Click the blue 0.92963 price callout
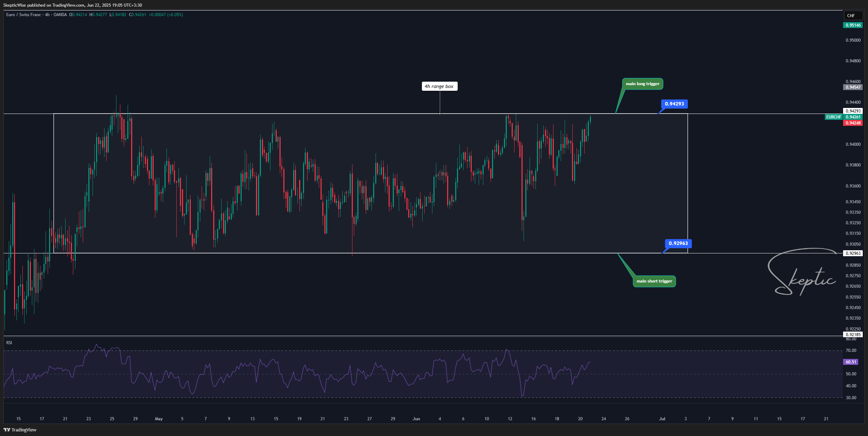Screen dimensions: 868x436 (678, 243)
